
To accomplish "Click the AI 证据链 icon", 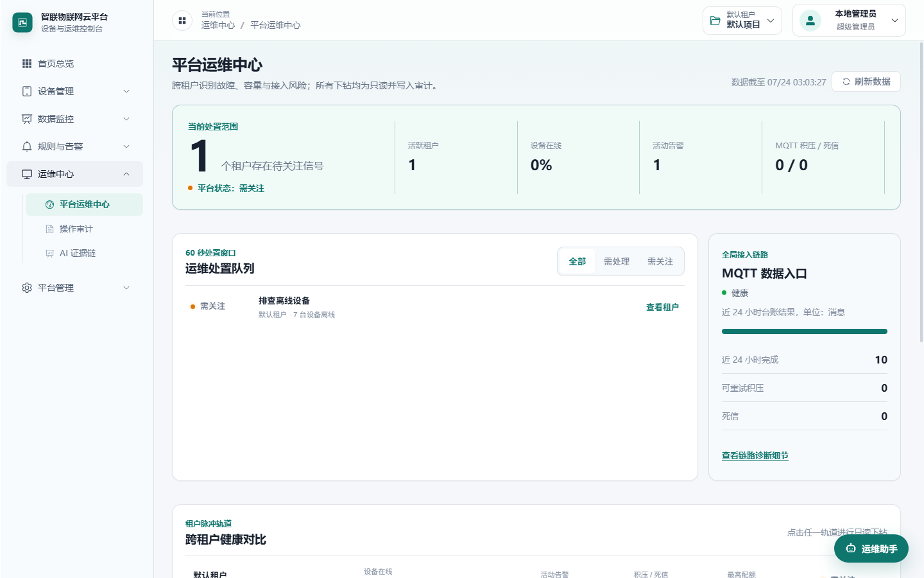I will pyautogui.click(x=49, y=254).
